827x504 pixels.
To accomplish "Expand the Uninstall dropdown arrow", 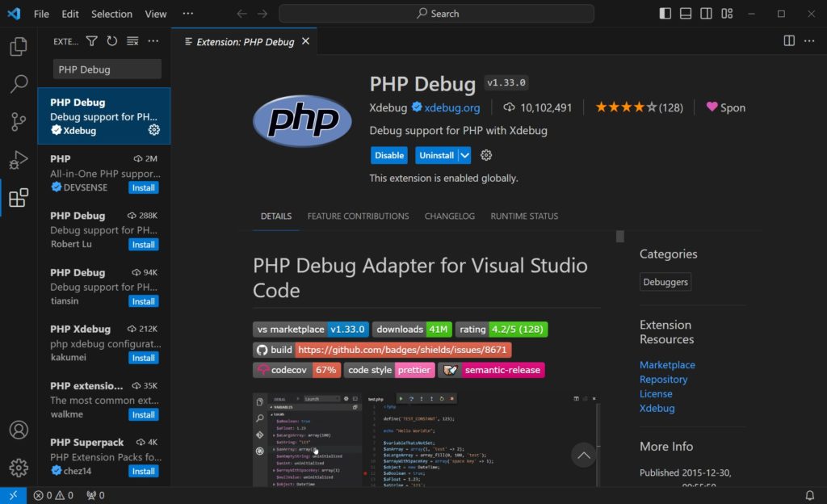I will tap(464, 156).
